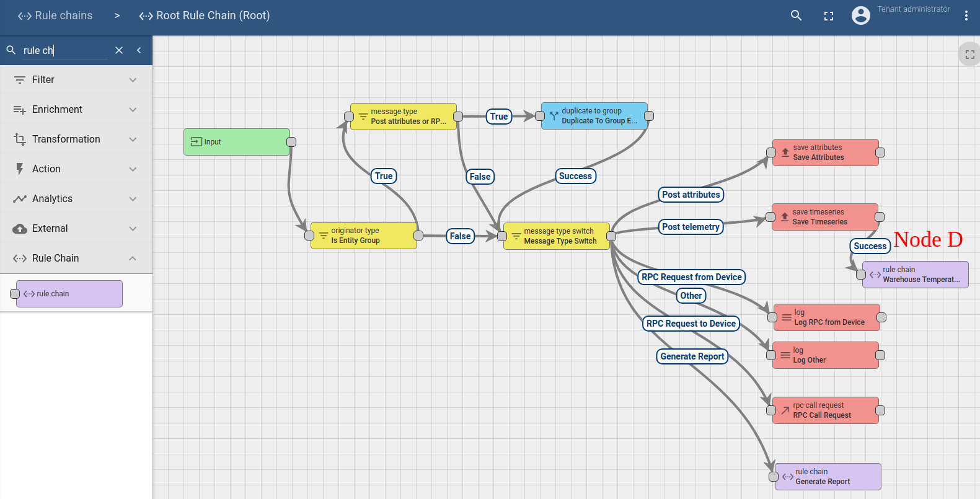The image size is (980, 499).
Task: Expand the Action node category
Action: [x=76, y=169]
